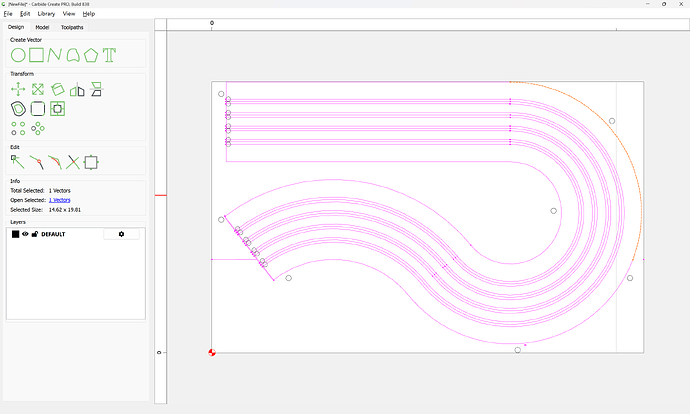Click the Move transform tool
The image size is (690, 414).
[18, 89]
